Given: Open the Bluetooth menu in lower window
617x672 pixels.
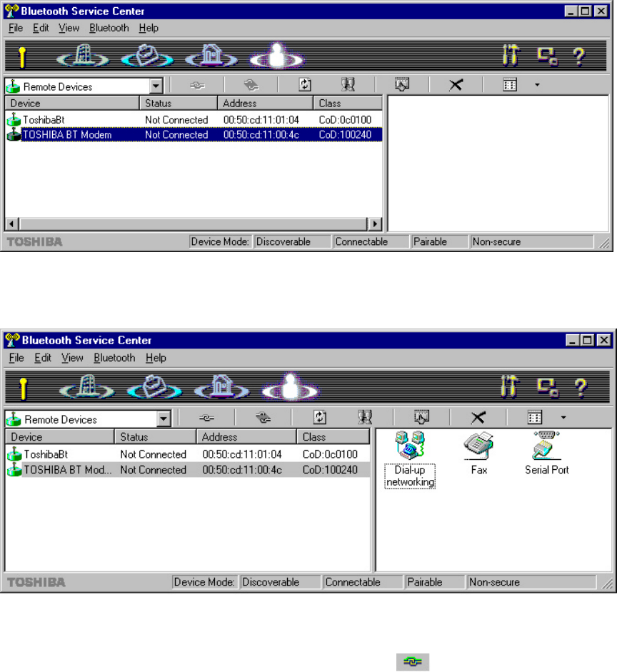Looking at the screenshot, I should pos(114,358).
